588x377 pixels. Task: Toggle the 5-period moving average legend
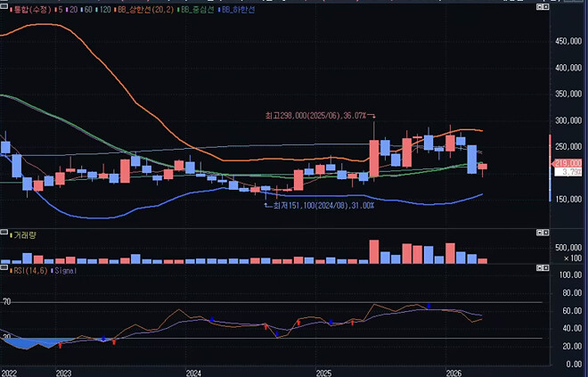point(59,8)
